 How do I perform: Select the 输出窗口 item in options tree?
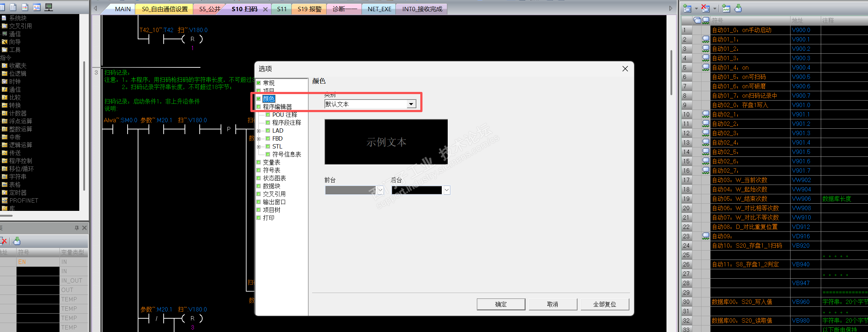point(274,202)
